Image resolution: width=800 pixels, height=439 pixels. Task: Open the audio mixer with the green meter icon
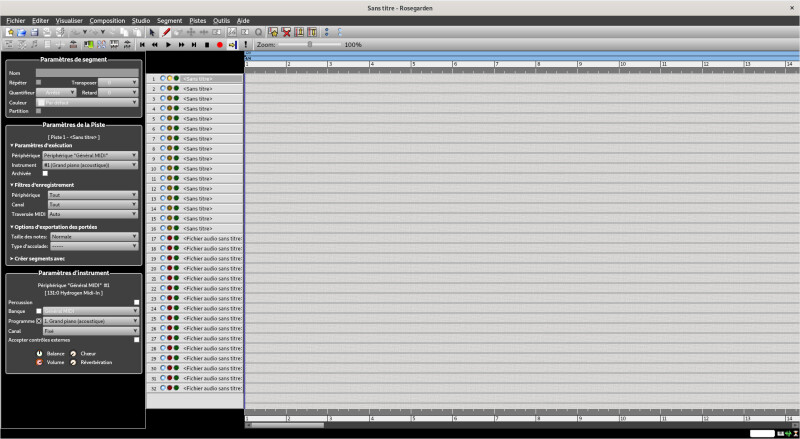[88, 44]
